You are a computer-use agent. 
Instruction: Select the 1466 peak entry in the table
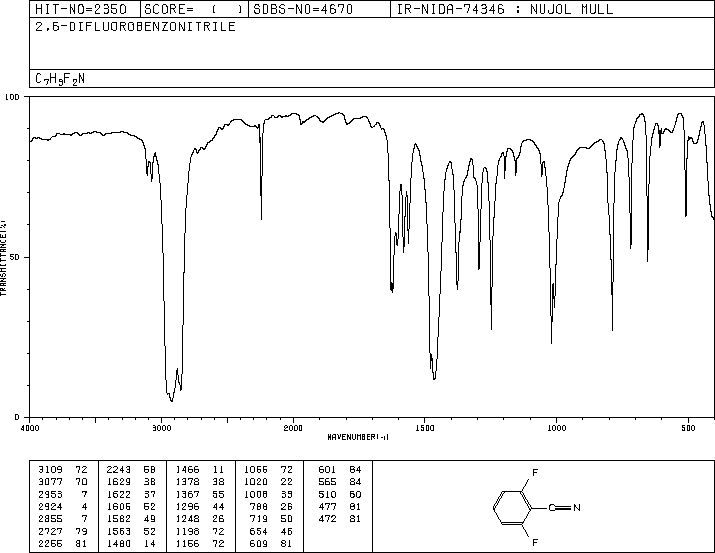[x=200, y=470]
